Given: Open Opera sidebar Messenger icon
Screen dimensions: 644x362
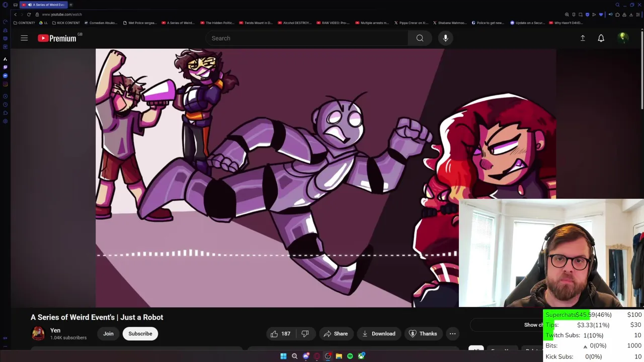Looking at the screenshot, I should [x=5, y=75].
